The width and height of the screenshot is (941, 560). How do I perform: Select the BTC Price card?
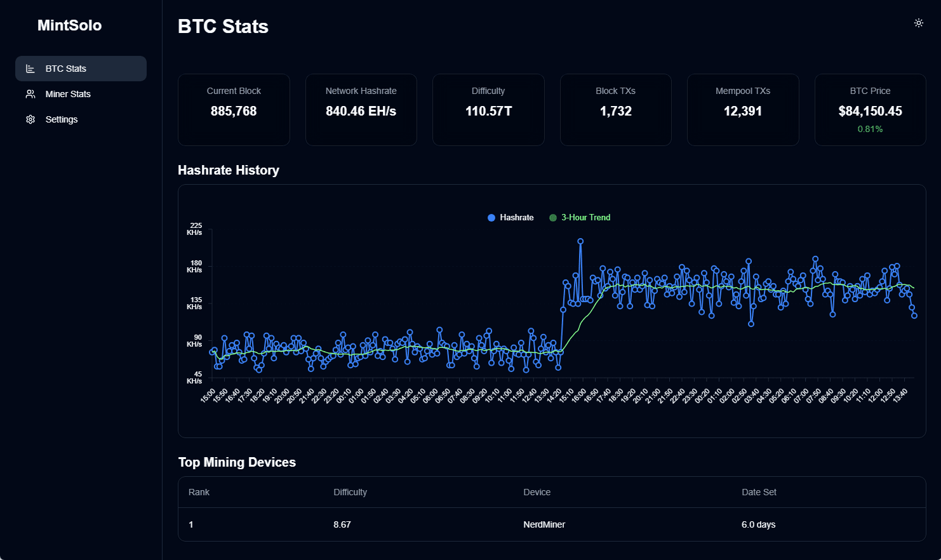[870, 110]
